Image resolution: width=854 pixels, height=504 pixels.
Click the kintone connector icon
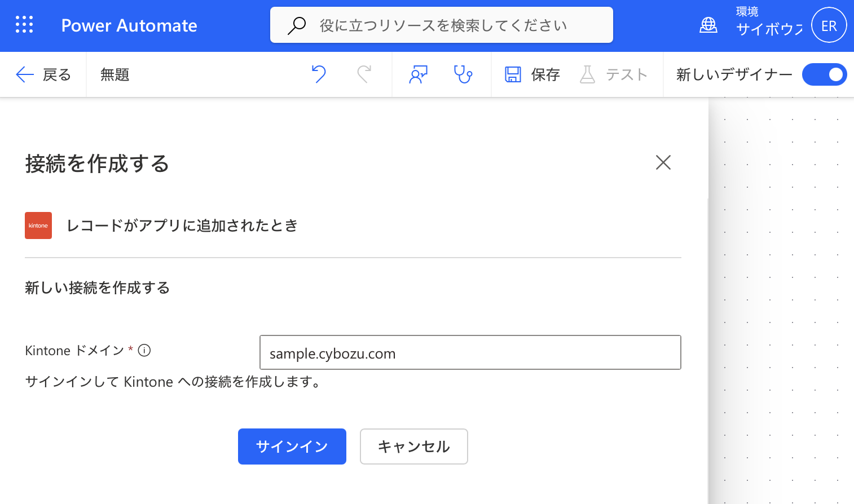click(38, 226)
